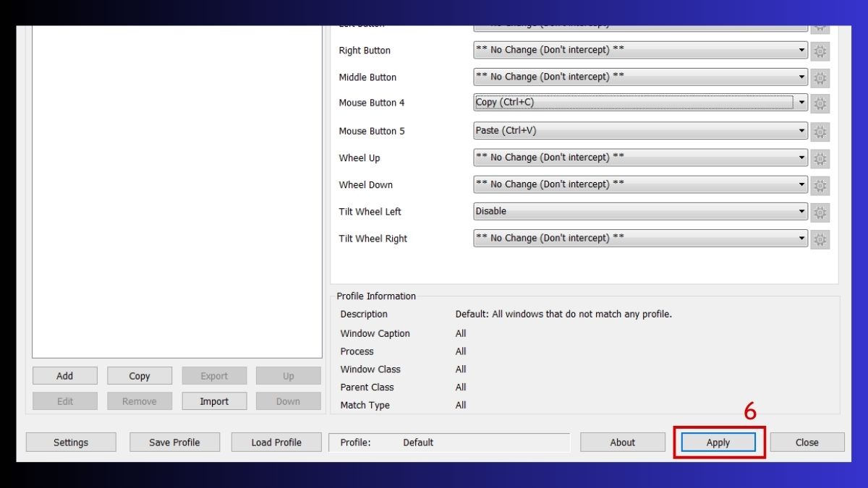This screenshot has height=488, width=868.
Task: Click the 'Process' label in Profile Information
Action: (x=357, y=351)
